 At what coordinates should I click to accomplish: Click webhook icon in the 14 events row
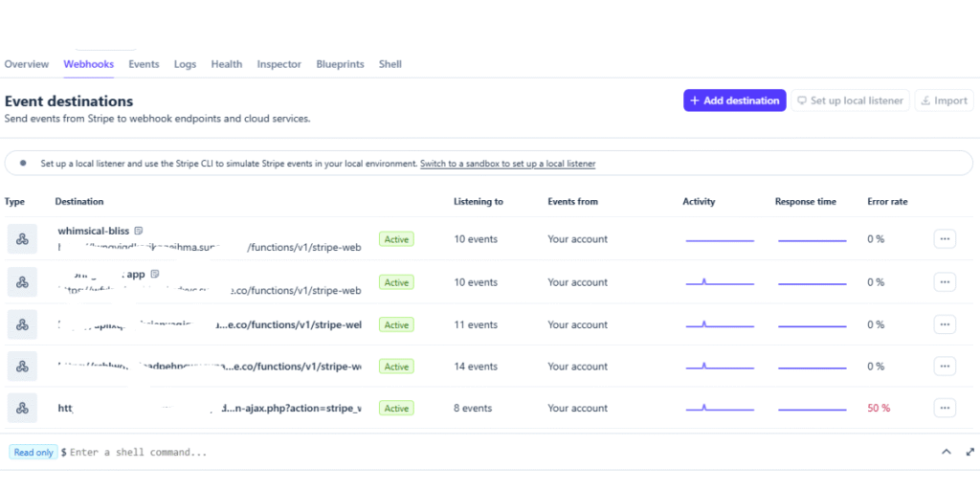22,367
